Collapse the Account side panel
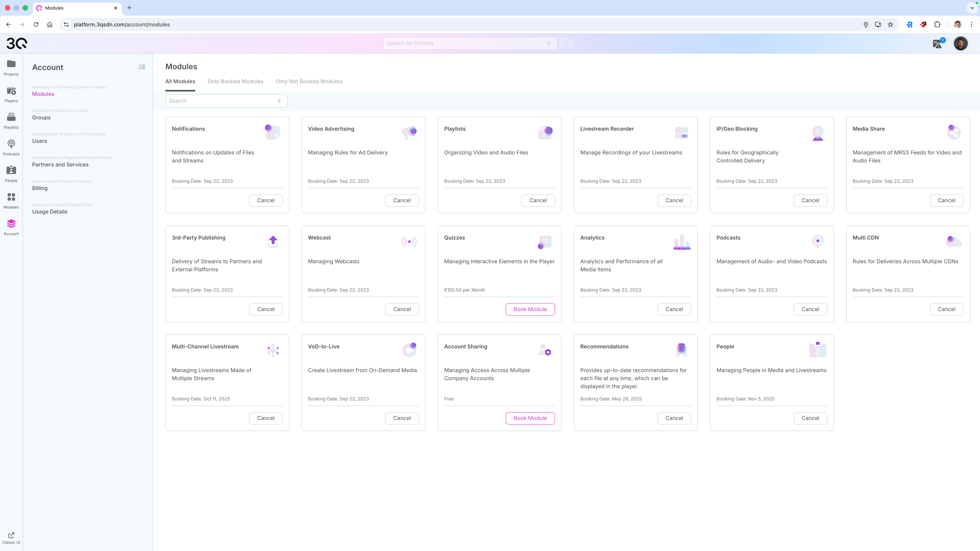This screenshot has height=551, width=980. pyautogui.click(x=141, y=67)
